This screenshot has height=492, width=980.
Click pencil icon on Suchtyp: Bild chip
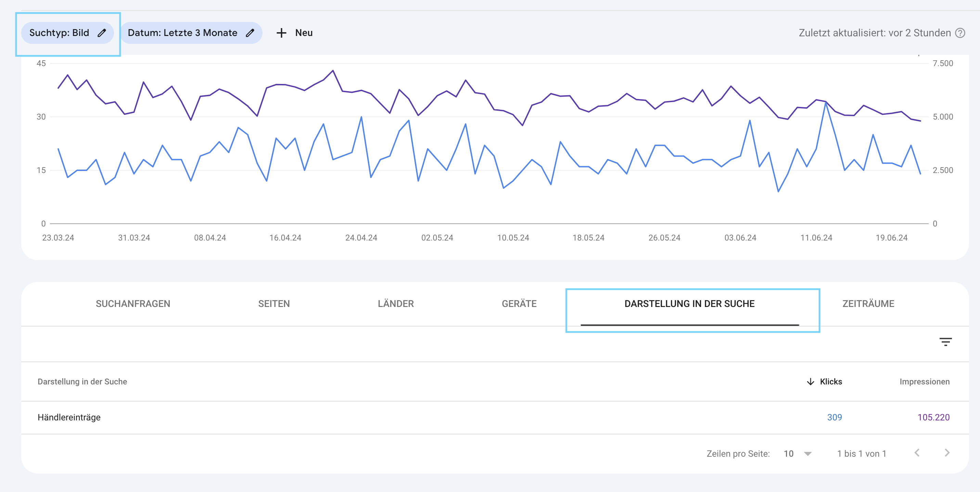[102, 33]
